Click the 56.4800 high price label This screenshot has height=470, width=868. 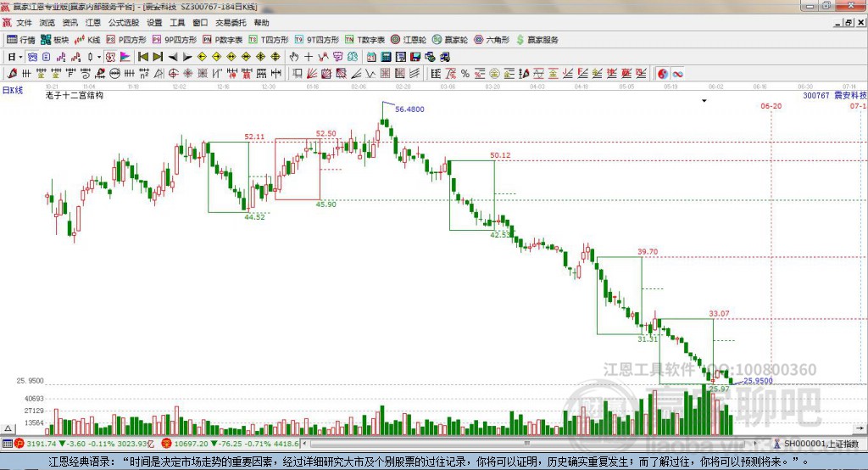[x=409, y=109]
